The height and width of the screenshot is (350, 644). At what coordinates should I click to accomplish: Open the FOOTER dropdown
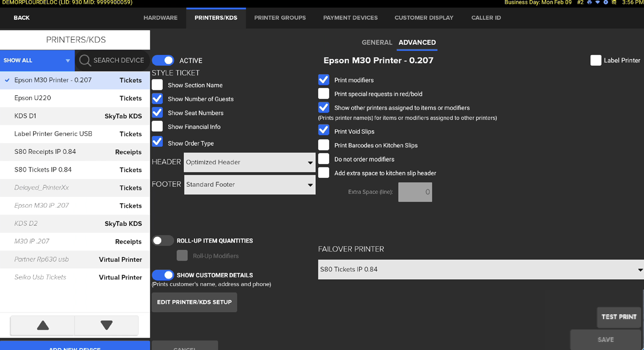coord(249,185)
